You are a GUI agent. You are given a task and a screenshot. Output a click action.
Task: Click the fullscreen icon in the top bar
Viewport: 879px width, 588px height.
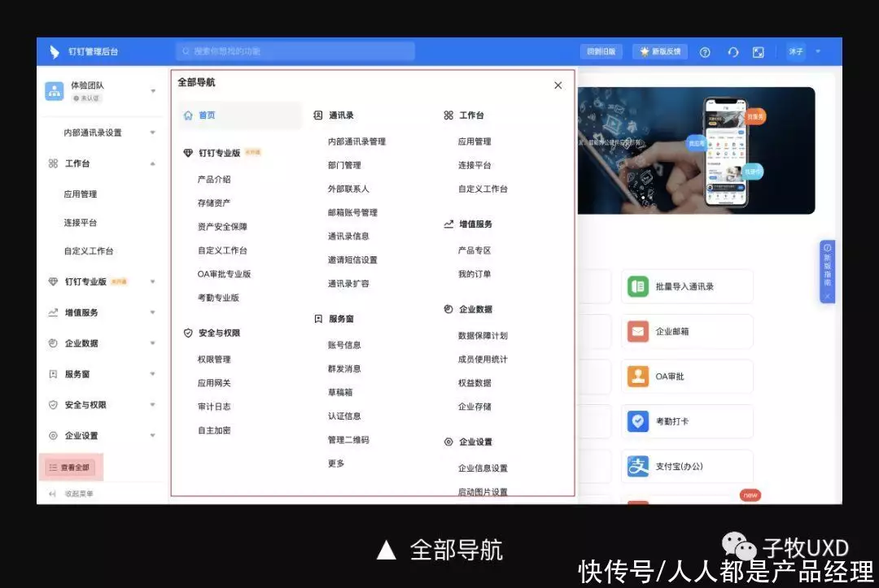click(x=759, y=50)
